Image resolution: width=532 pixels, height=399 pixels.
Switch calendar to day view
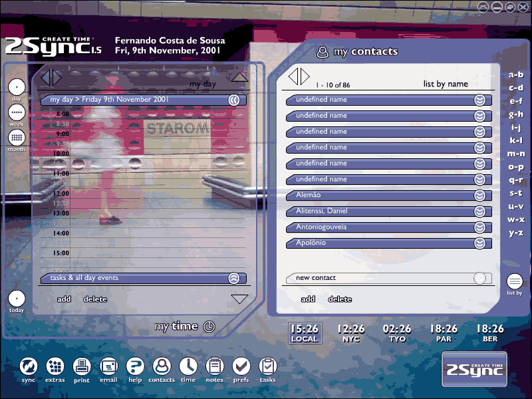pyautogui.click(x=17, y=86)
